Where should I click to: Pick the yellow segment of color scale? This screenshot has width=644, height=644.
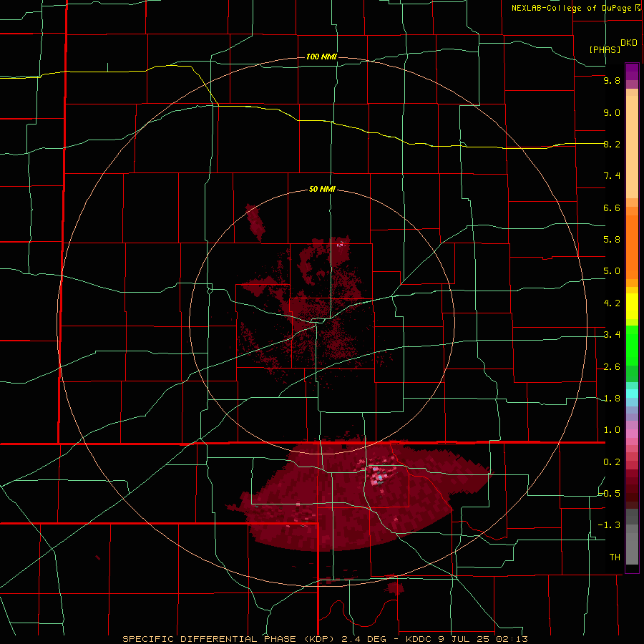point(632,306)
